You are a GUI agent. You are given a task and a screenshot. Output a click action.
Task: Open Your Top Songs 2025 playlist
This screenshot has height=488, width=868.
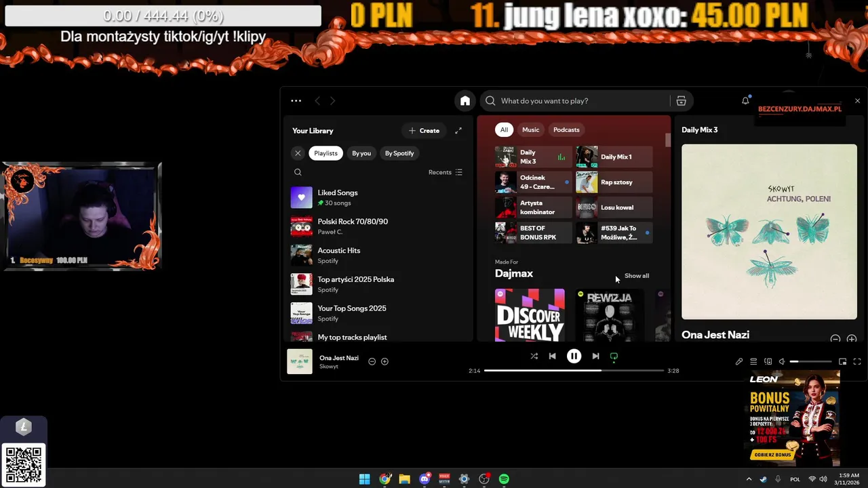pyautogui.click(x=378, y=313)
